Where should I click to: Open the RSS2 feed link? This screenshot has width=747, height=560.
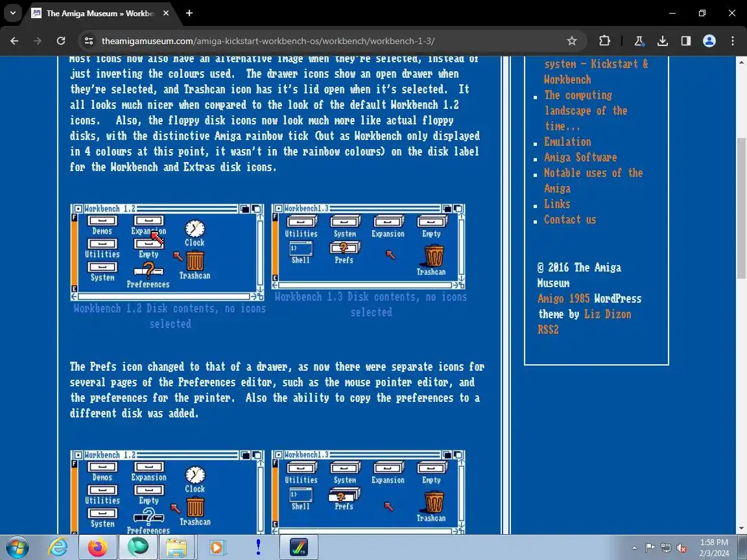pyautogui.click(x=548, y=329)
